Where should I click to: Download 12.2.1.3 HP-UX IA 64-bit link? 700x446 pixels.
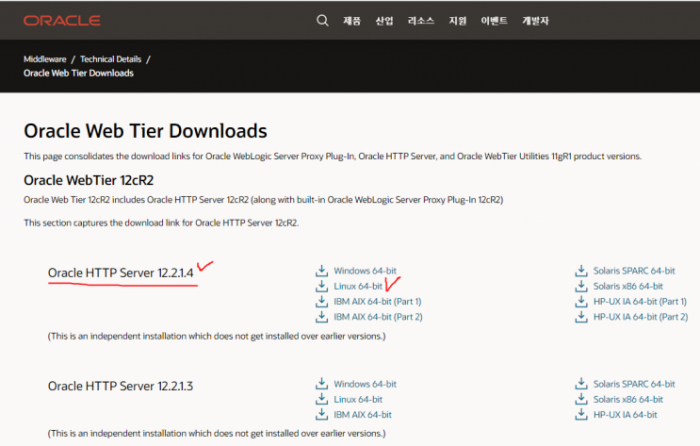tap(625, 415)
